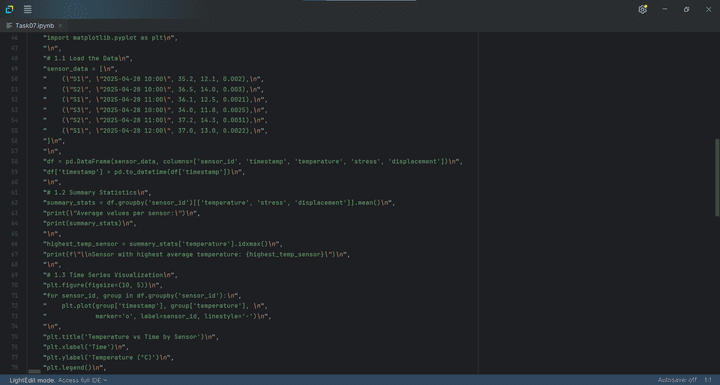
Task: Place cursor on import matplotlib.pyplot line
Action: (x=110, y=38)
